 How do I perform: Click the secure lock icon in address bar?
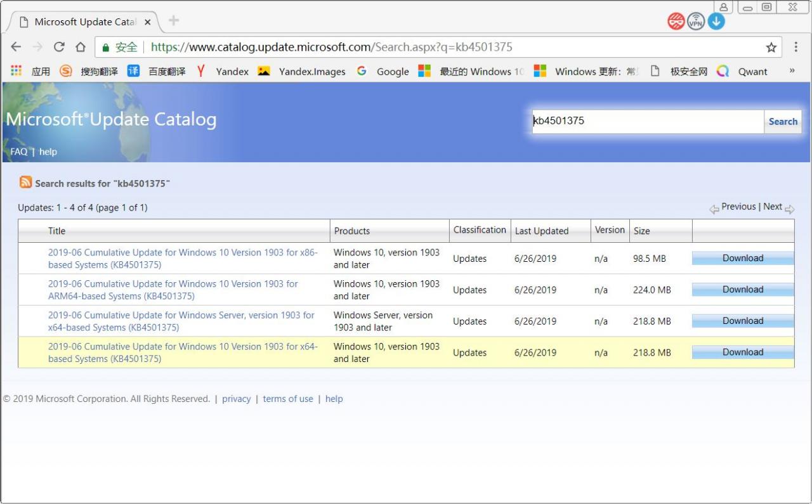pos(105,48)
